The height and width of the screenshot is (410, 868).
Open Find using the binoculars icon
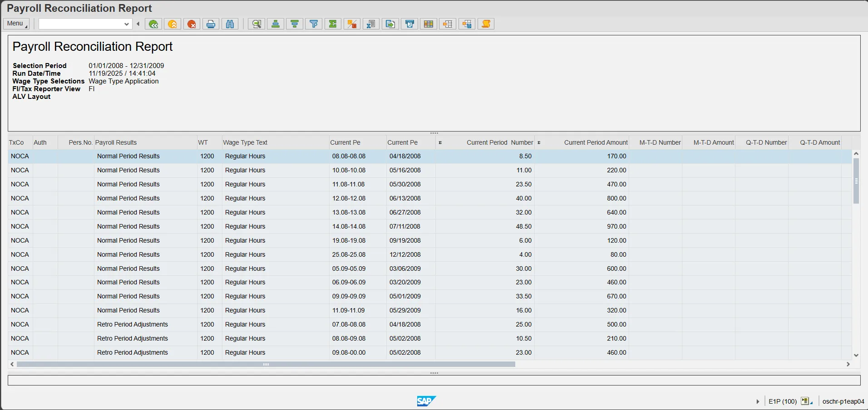point(230,24)
